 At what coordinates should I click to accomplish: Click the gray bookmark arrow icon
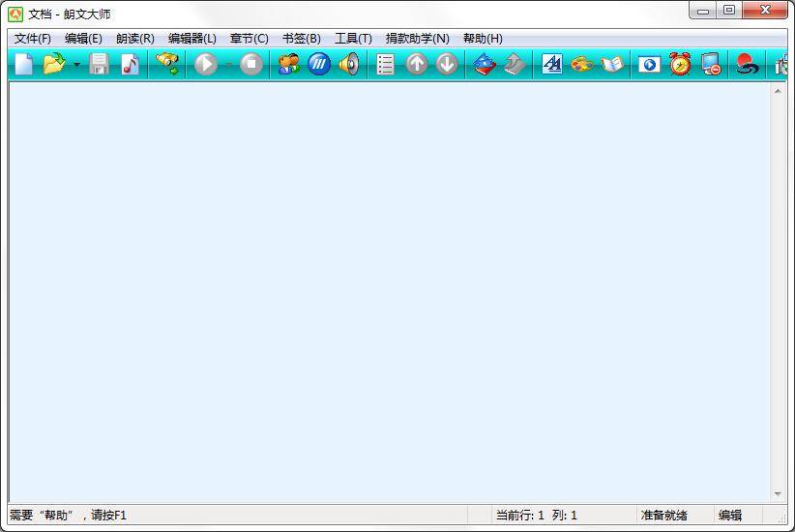coord(515,65)
